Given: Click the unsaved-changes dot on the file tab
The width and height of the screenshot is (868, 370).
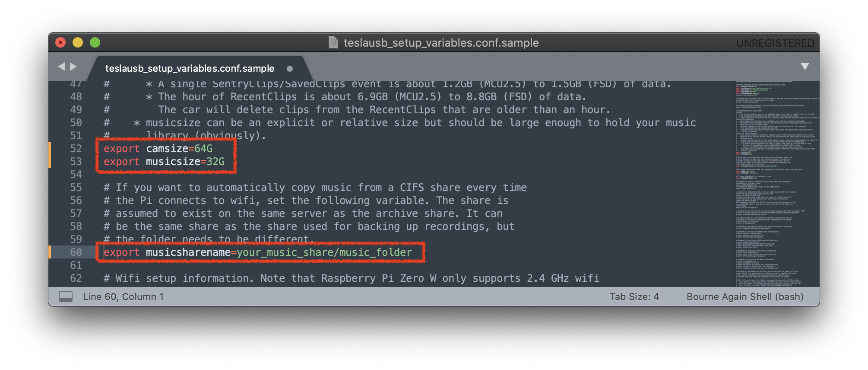Looking at the screenshot, I should tap(290, 69).
